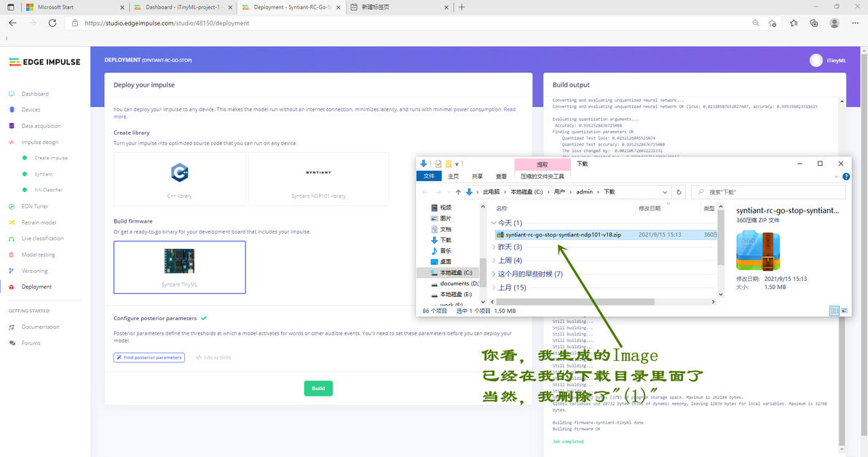The width and height of the screenshot is (868, 457).
Task: Sort files by 修改日期 column header
Action: tap(650, 209)
